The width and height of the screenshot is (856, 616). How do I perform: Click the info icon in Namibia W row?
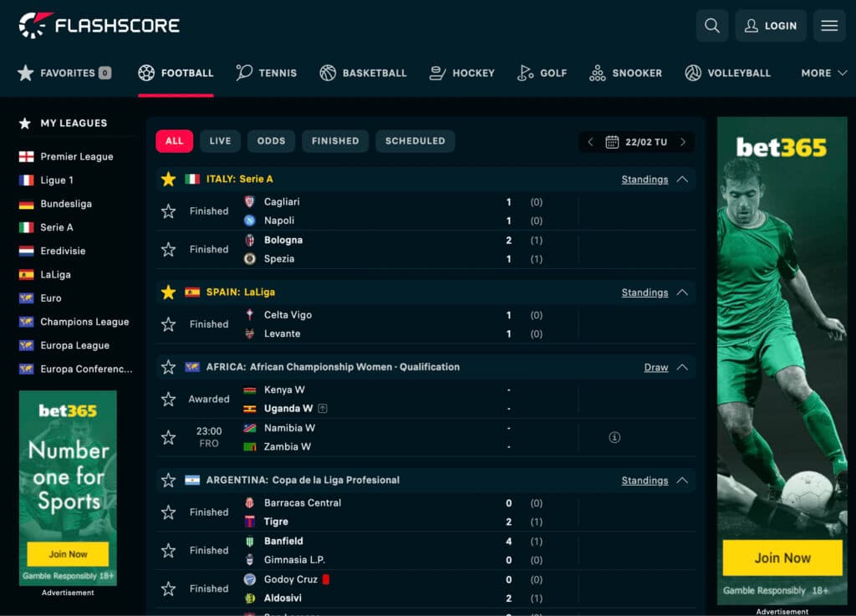(x=614, y=437)
